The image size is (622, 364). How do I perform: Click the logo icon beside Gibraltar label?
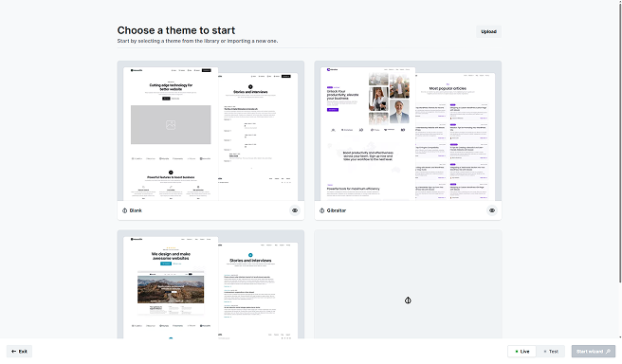click(321, 210)
